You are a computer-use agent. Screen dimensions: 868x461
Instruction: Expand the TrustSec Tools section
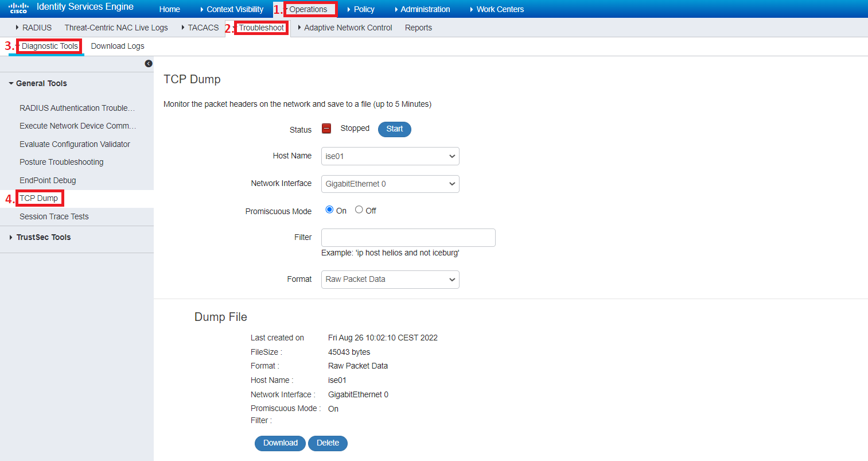(40, 237)
